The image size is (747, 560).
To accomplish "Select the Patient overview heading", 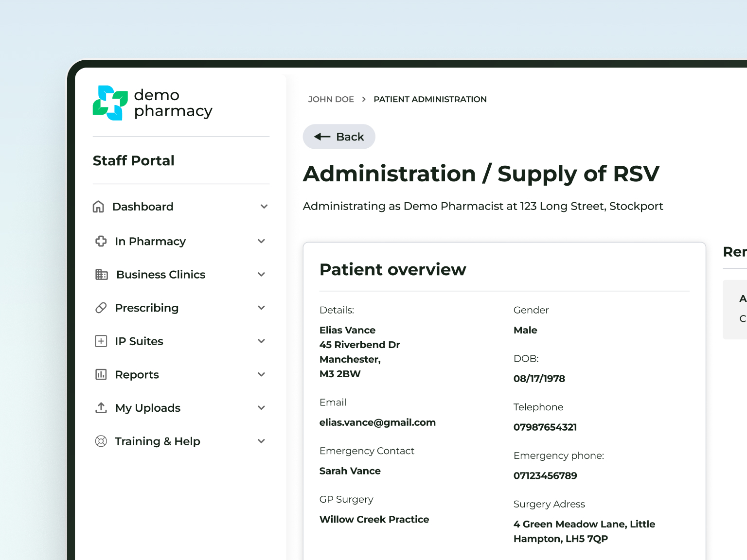I will pos(393,269).
